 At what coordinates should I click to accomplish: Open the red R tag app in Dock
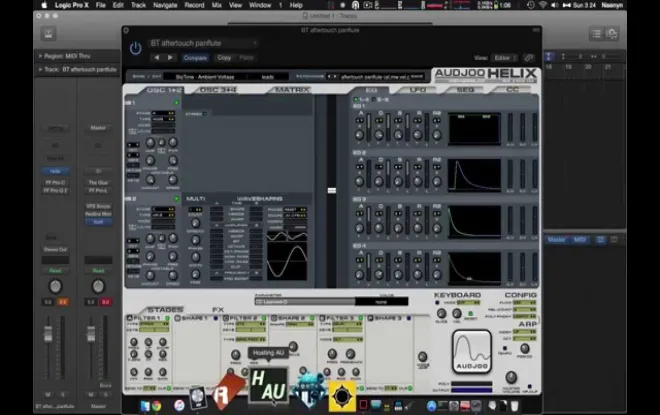pyautogui.click(x=227, y=391)
